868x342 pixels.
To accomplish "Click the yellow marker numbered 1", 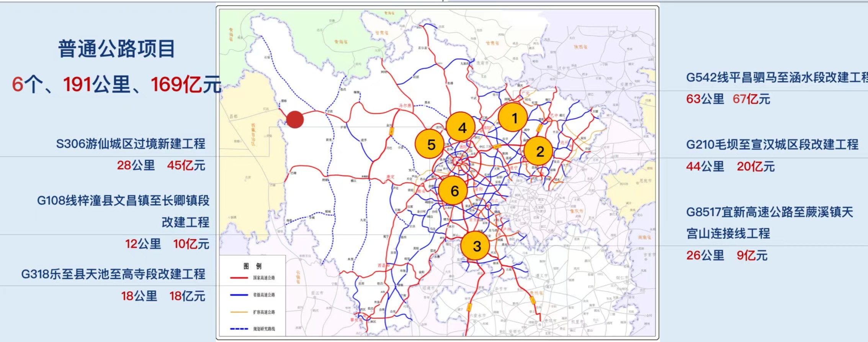I will pos(513,118).
